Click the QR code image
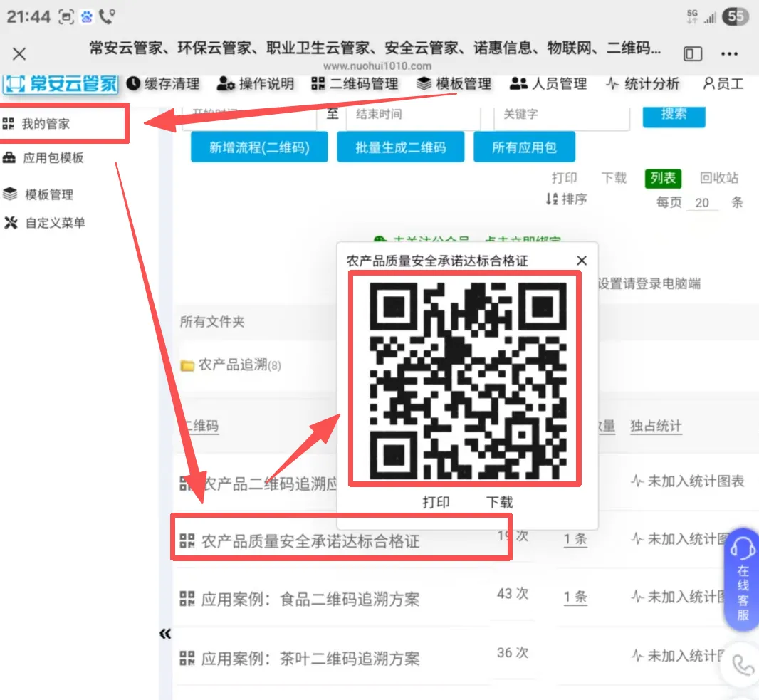 tap(465, 380)
